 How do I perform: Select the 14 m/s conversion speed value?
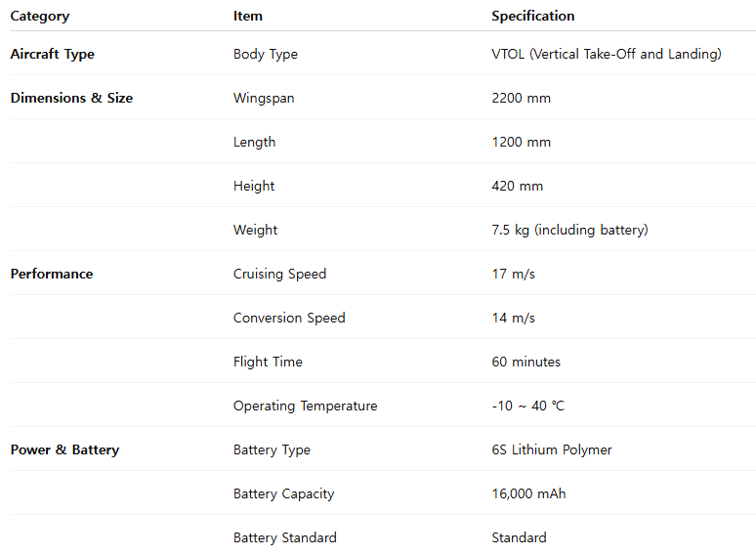pos(514,318)
